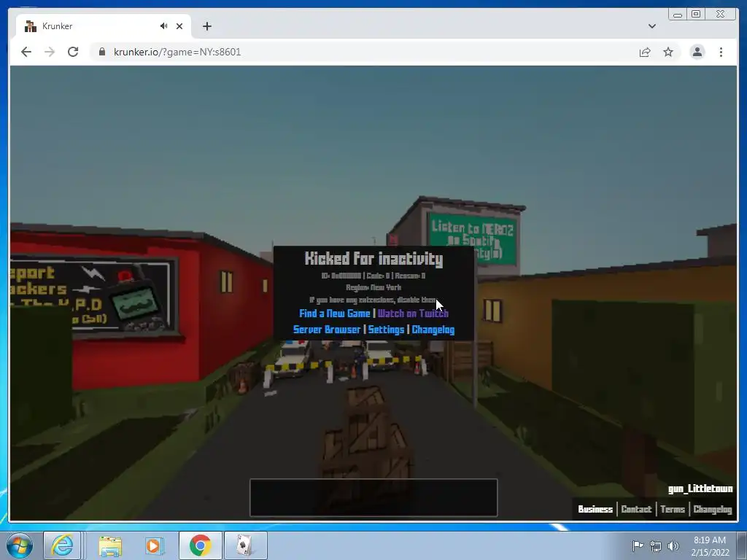Open Windows Media Player from taskbar
This screenshot has width=747, height=560.
[x=154, y=545]
